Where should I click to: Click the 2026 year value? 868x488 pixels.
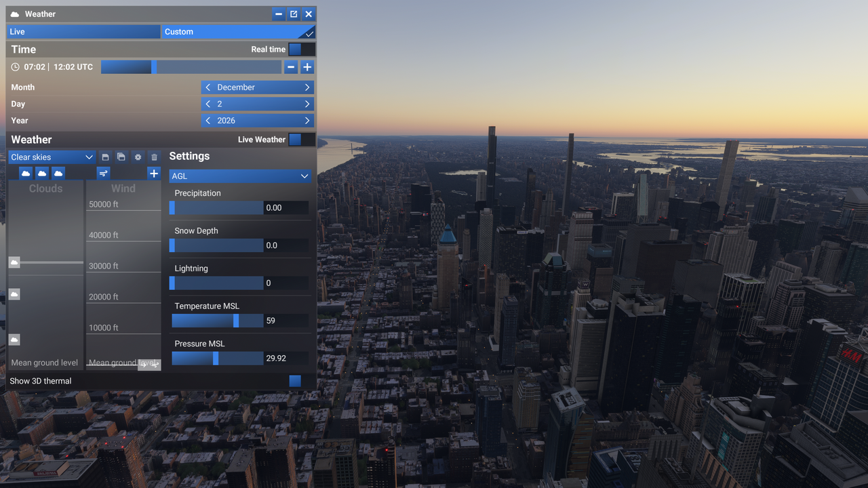pyautogui.click(x=226, y=121)
